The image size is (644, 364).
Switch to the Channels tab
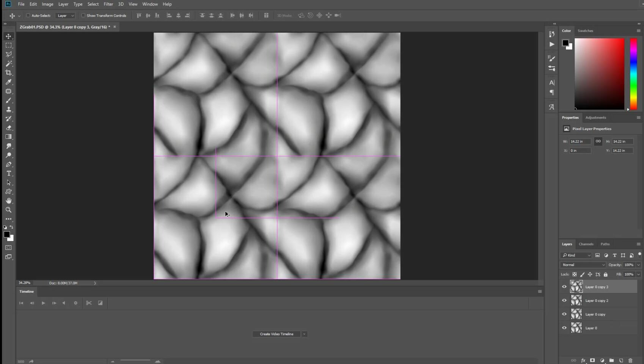586,244
